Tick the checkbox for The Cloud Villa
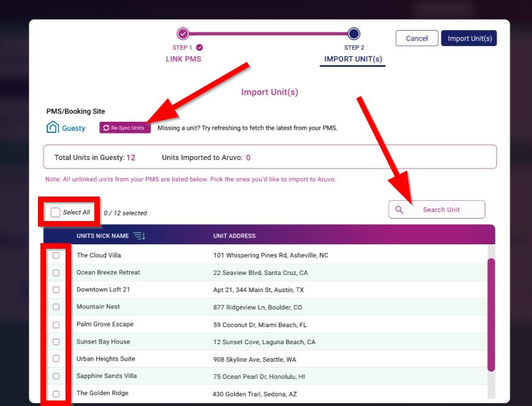 pos(56,255)
